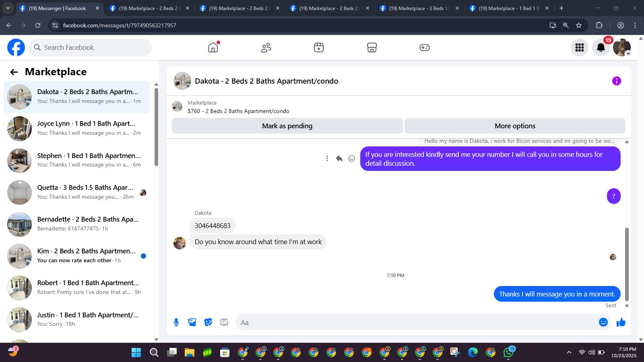
Task: Open the Marketplace storefront icon
Action: click(372, 47)
